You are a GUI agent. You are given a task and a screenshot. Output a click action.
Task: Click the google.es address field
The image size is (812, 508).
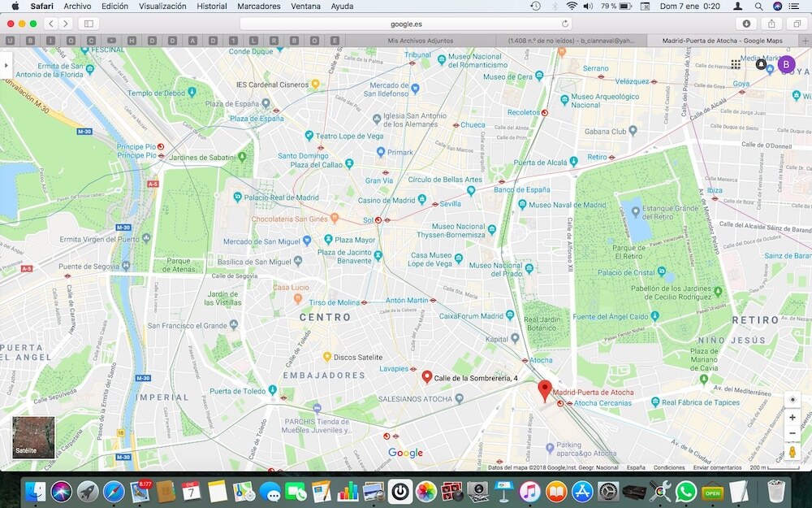406,24
